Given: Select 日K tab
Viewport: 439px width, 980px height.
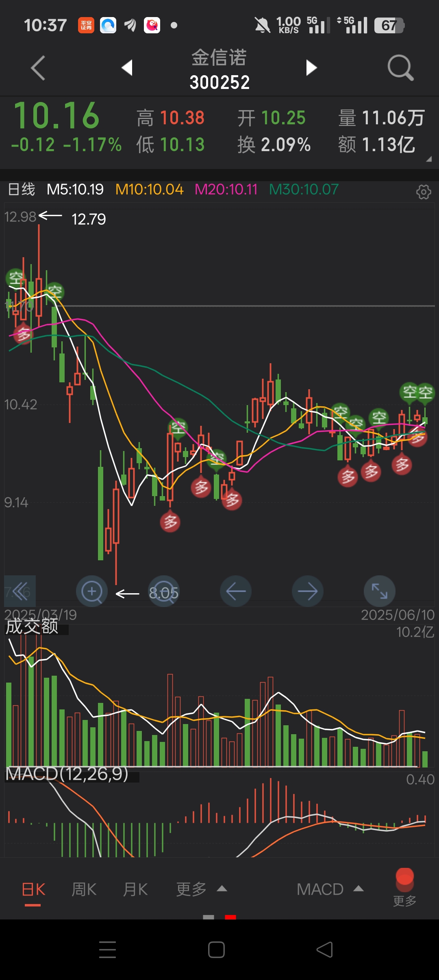Looking at the screenshot, I should (33, 889).
